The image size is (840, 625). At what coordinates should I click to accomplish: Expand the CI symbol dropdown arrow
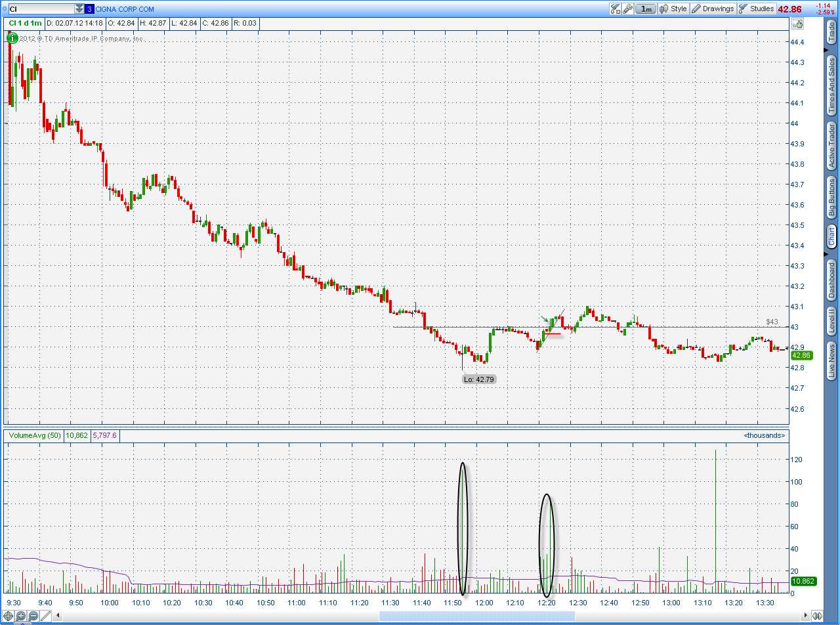79,9
